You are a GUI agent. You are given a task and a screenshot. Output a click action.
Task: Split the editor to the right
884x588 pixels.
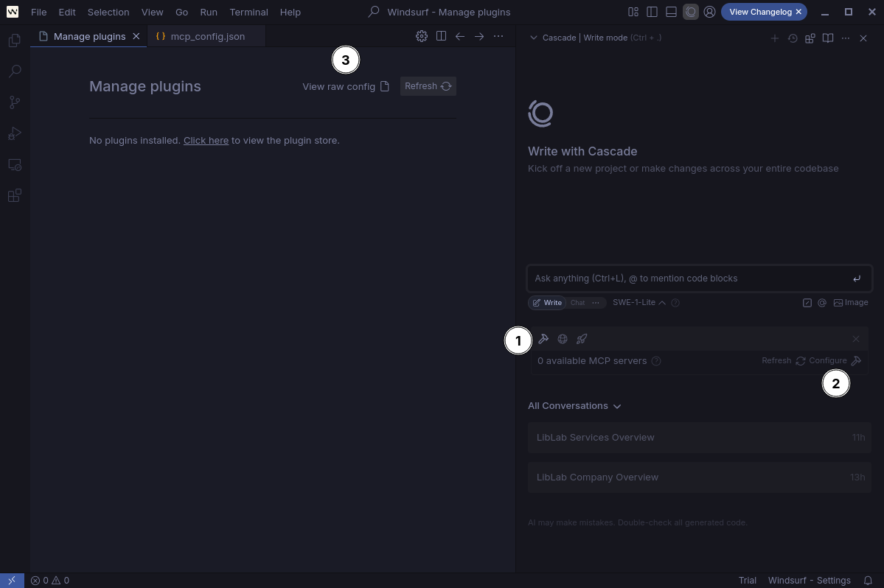441,36
